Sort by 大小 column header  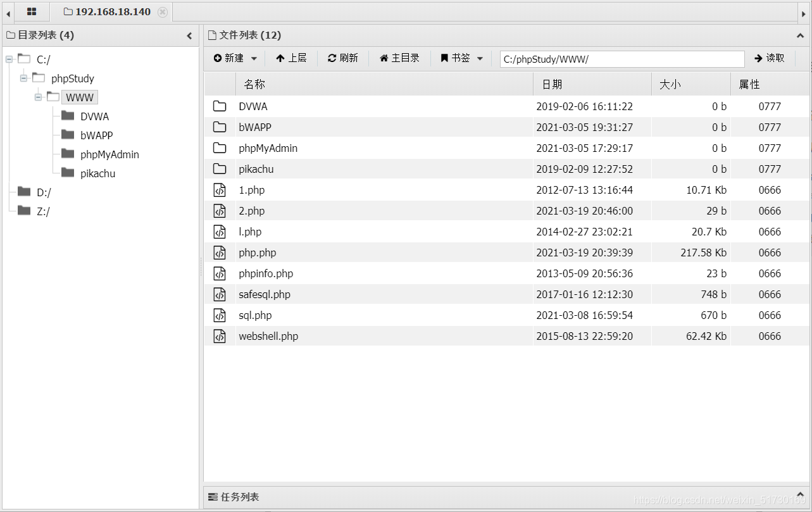click(x=691, y=84)
